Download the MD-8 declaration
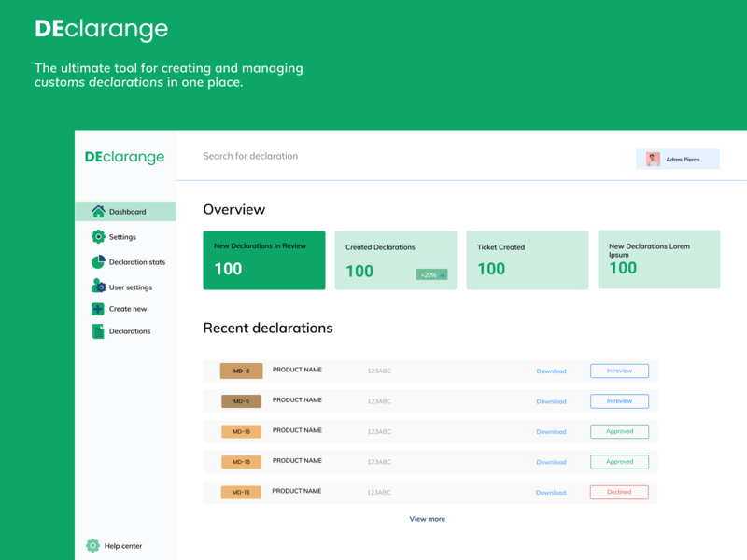 pos(551,371)
